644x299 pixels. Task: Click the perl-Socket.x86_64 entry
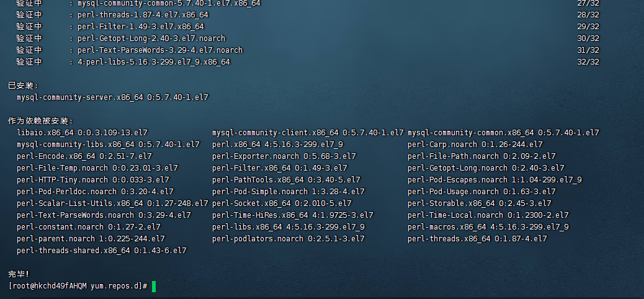pos(282,203)
